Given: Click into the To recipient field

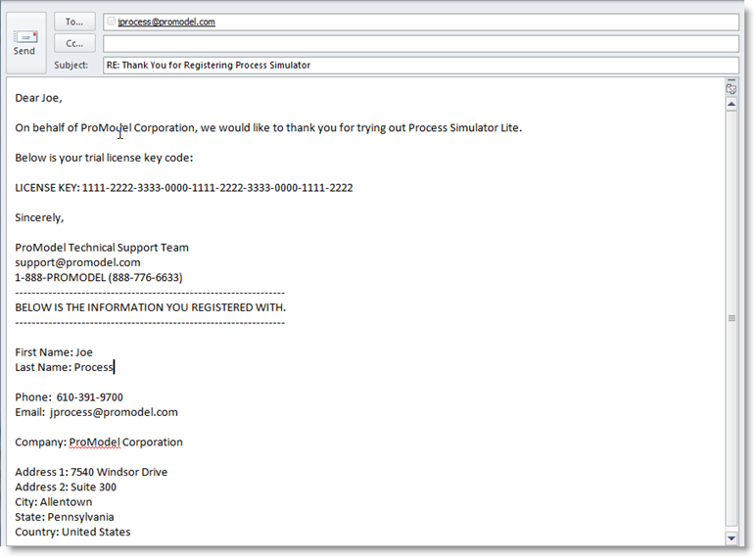Looking at the screenshot, I should tap(420, 22).
